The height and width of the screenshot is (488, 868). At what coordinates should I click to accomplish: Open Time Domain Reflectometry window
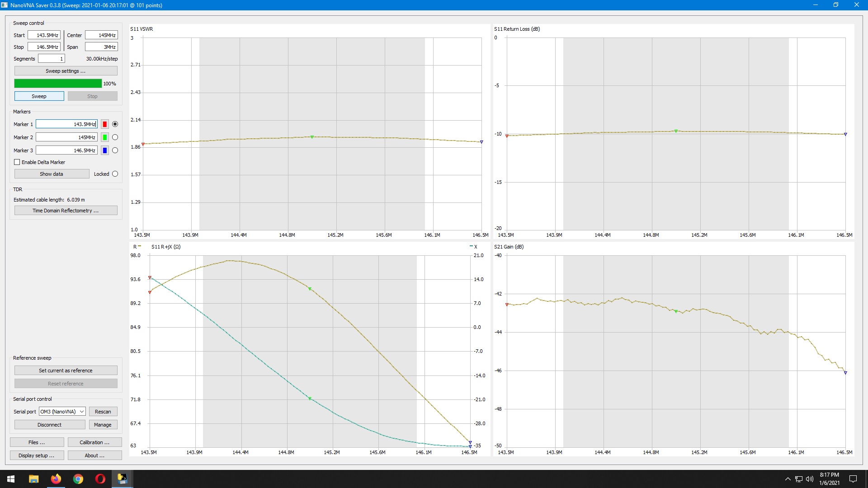(x=66, y=211)
